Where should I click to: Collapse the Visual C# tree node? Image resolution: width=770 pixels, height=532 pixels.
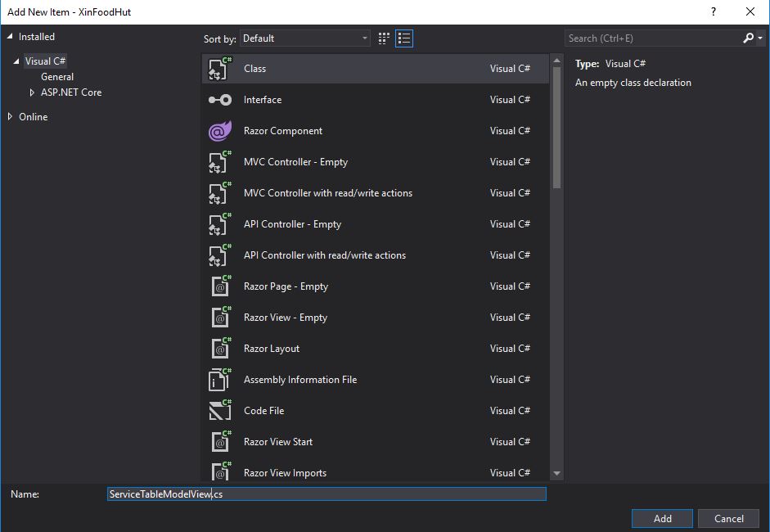pos(16,61)
